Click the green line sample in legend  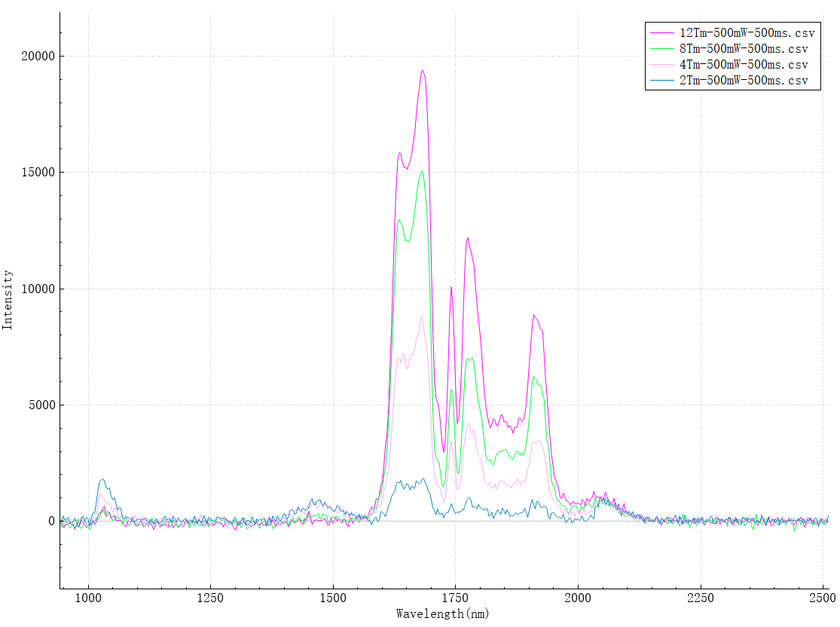pos(662,49)
